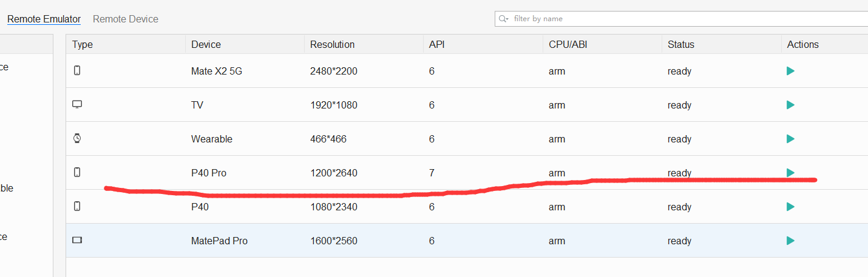This screenshot has width=868, height=277.
Task: Sort by the API column header
Action: [x=436, y=44]
